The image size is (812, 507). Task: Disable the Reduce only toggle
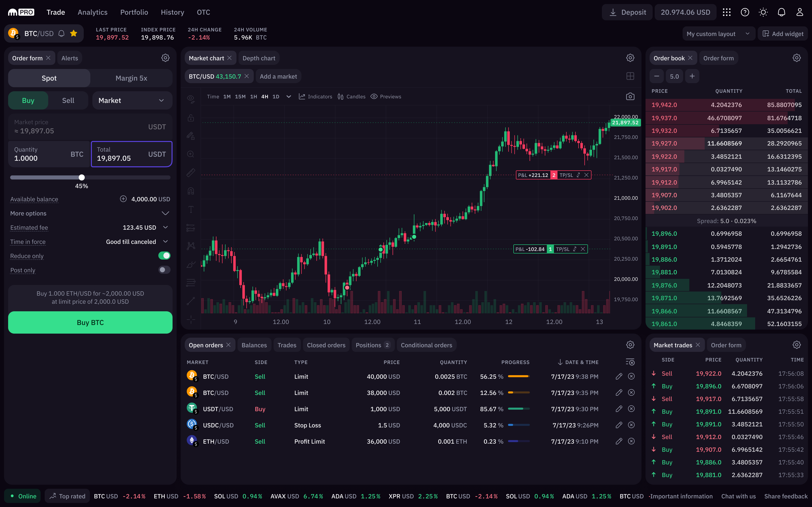click(164, 256)
